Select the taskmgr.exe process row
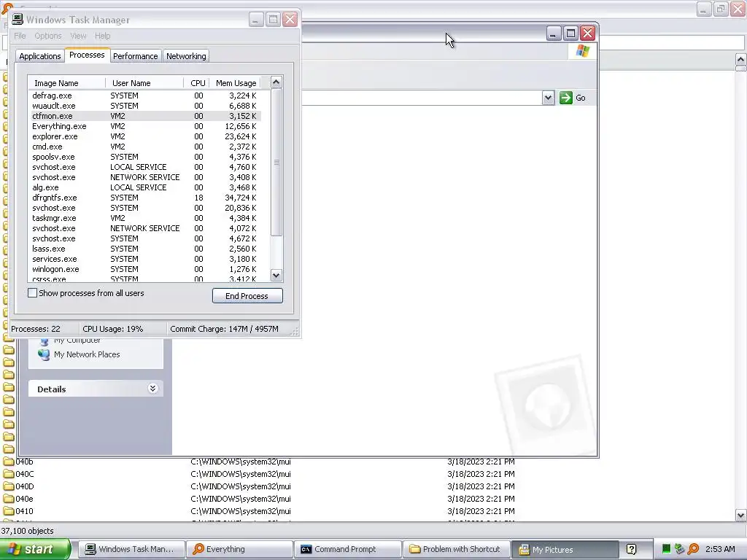747x560 pixels. click(x=145, y=218)
